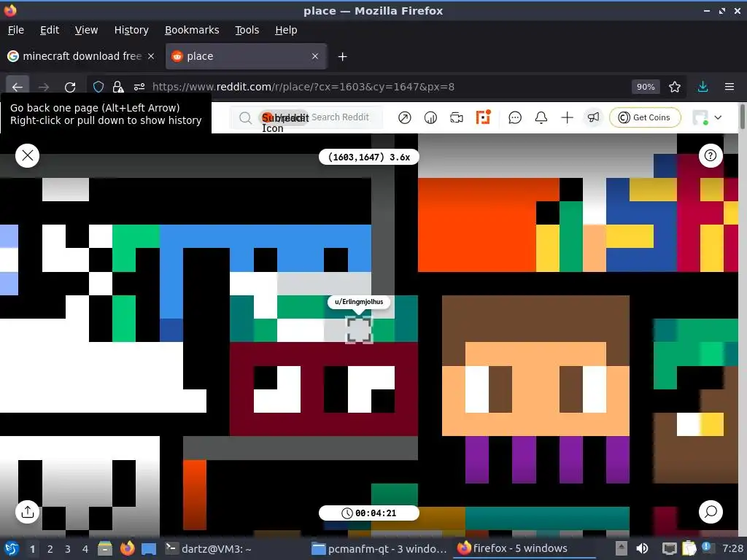Open the tracking protection shield
Image resolution: width=747 pixels, height=560 pixels.
click(x=98, y=87)
